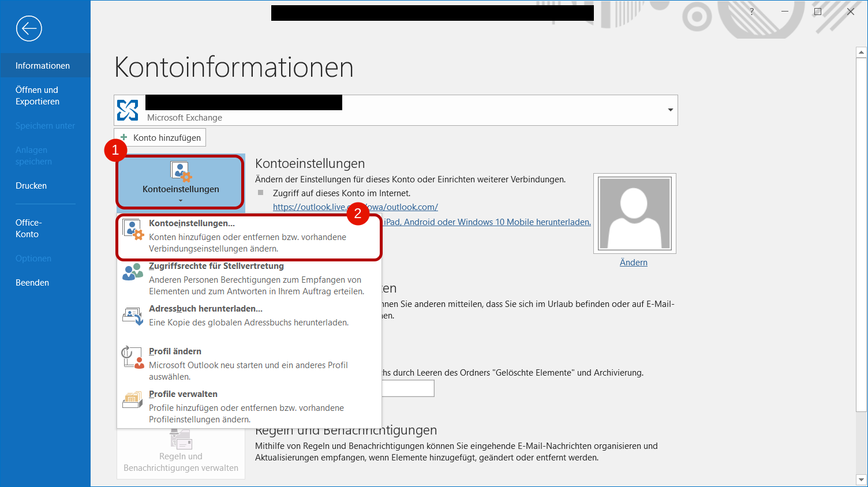Minimize the Outlook window
The width and height of the screenshot is (868, 487).
(785, 12)
